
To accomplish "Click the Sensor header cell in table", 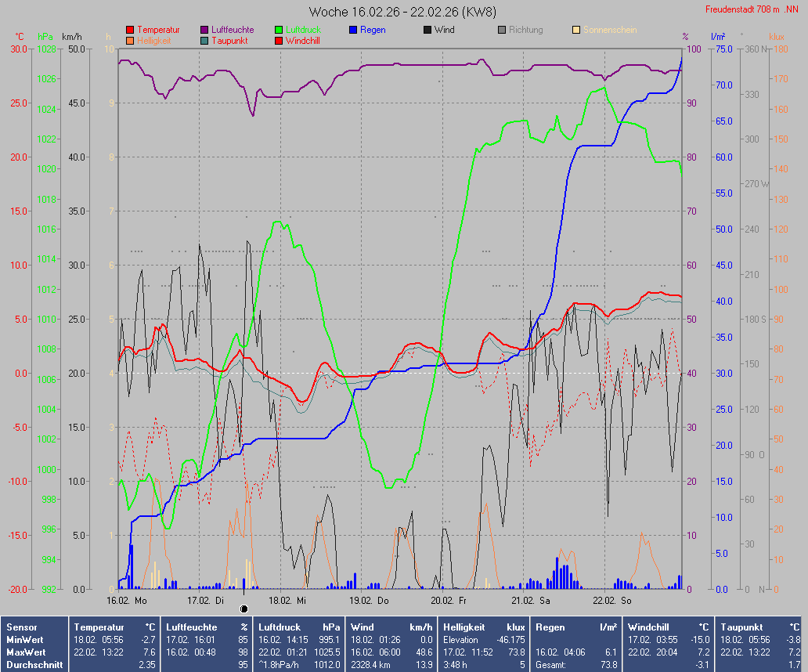I will pos(21,627).
